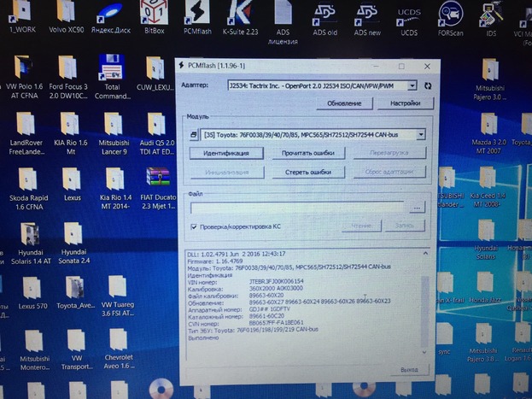Open the Total Commander desktop shortcut
532x399 pixels.
point(112,75)
